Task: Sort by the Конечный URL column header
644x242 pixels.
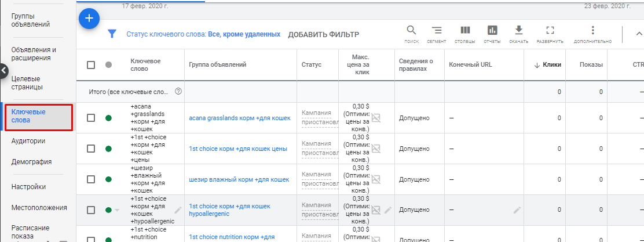Action: pos(470,64)
